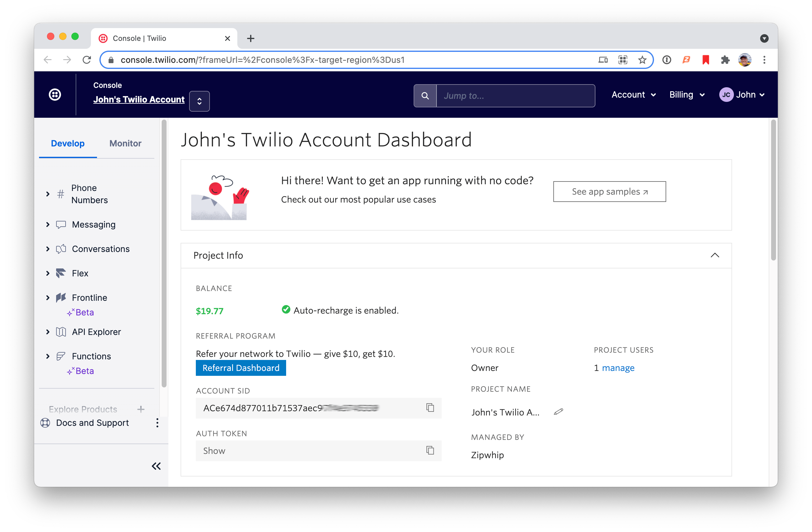Collapse sidebar with double chevron icon
Image resolution: width=812 pixels, height=532 pixels.
[x=156, y=466]
